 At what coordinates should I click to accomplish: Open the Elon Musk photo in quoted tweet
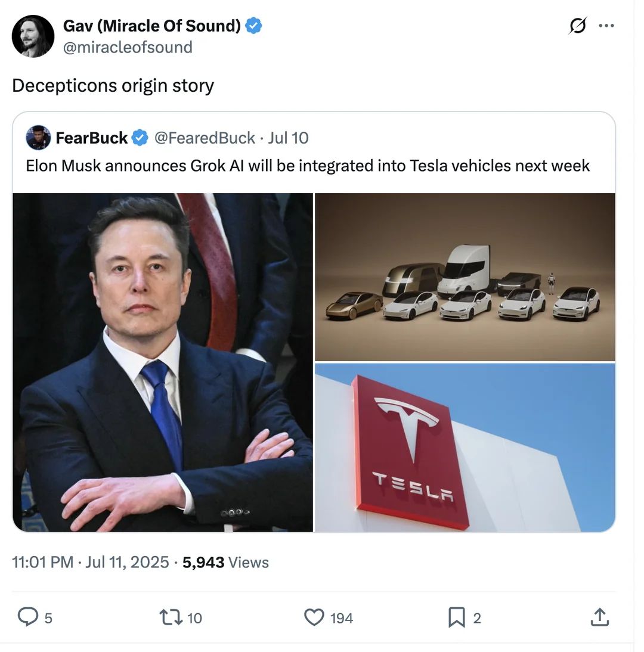(x=163, y=362)
